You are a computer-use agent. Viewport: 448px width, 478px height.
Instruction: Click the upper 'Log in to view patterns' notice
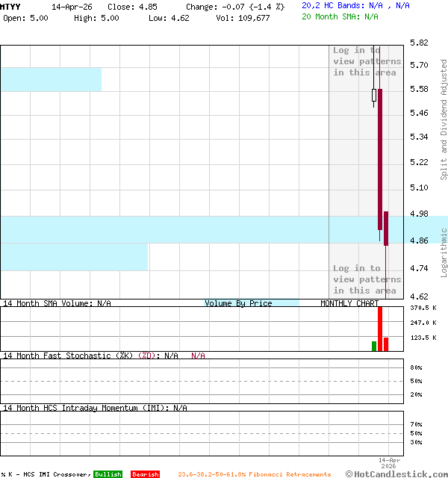point(367,61)
